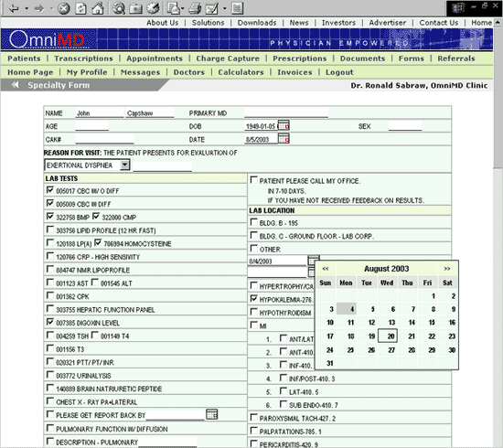
Task: Click the AGE input field
Action: (92, 126)
